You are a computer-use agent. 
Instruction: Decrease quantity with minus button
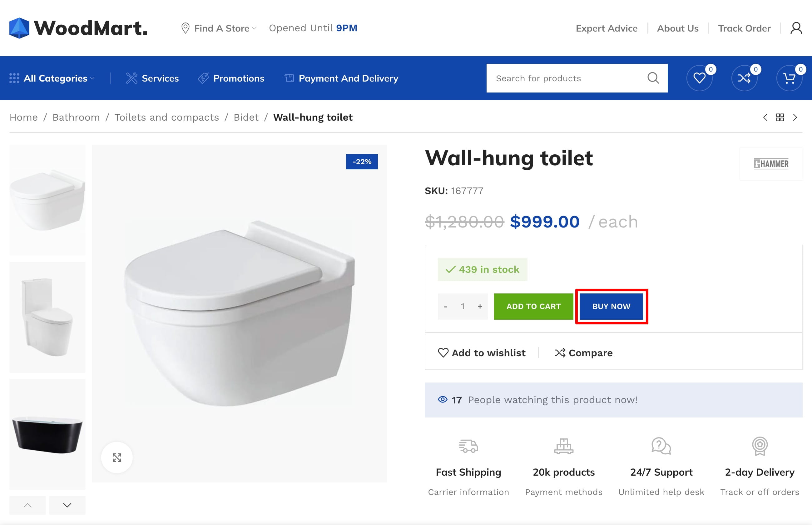tap(446, 306)
